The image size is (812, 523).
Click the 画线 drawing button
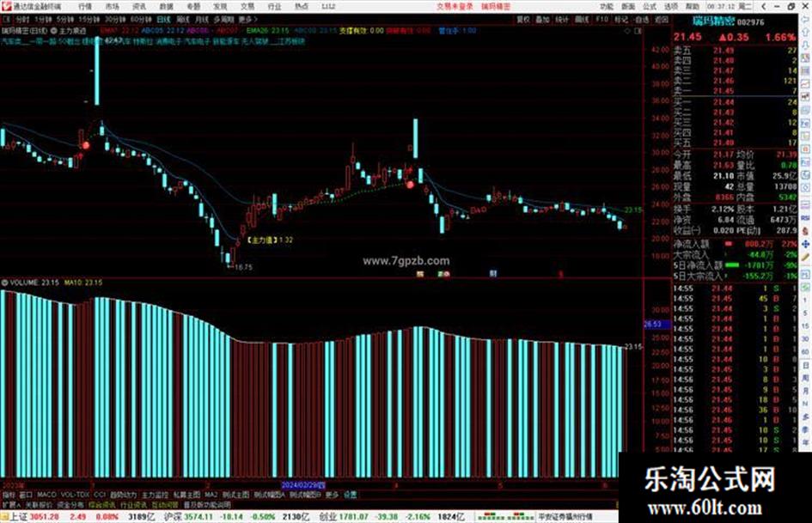582,20
